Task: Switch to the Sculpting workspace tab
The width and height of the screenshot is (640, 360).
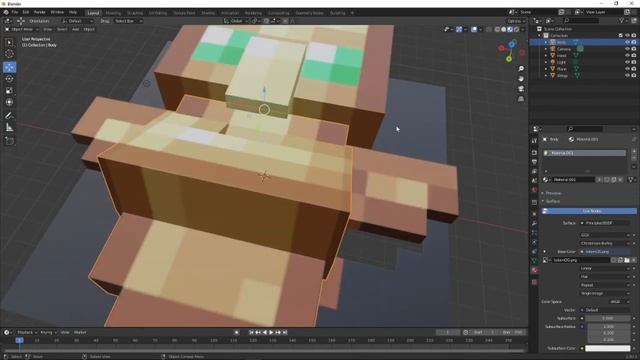Action: (x=135, y=13)
